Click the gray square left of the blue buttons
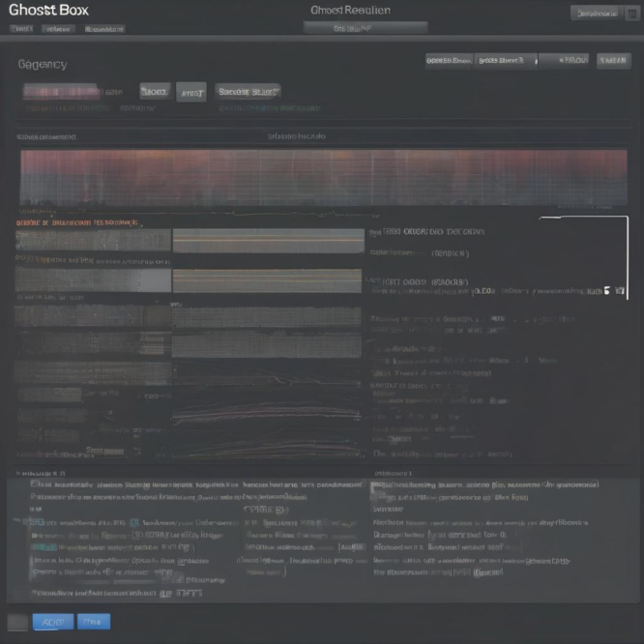 [x=17, y=622]
